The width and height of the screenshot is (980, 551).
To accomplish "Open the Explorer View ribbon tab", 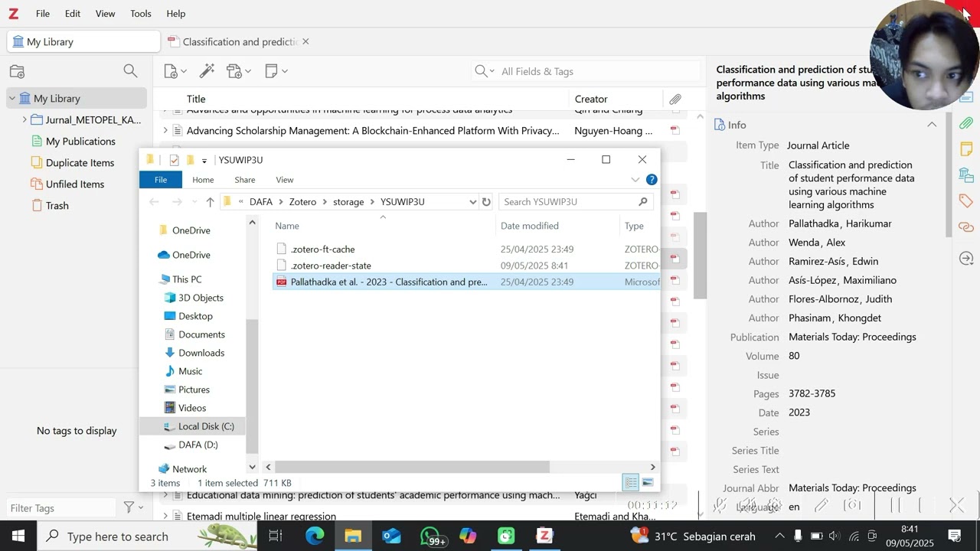I will (285, 180).
